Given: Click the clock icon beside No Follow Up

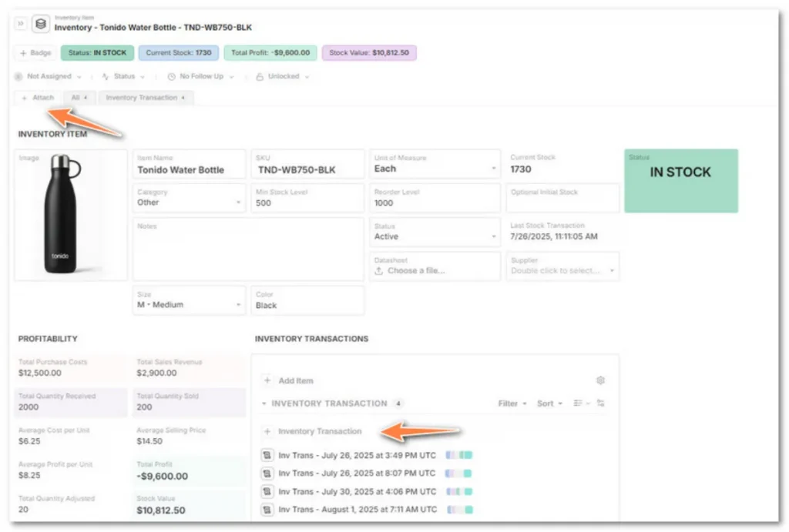Looking at the screenshot, I should click(171, 76).
